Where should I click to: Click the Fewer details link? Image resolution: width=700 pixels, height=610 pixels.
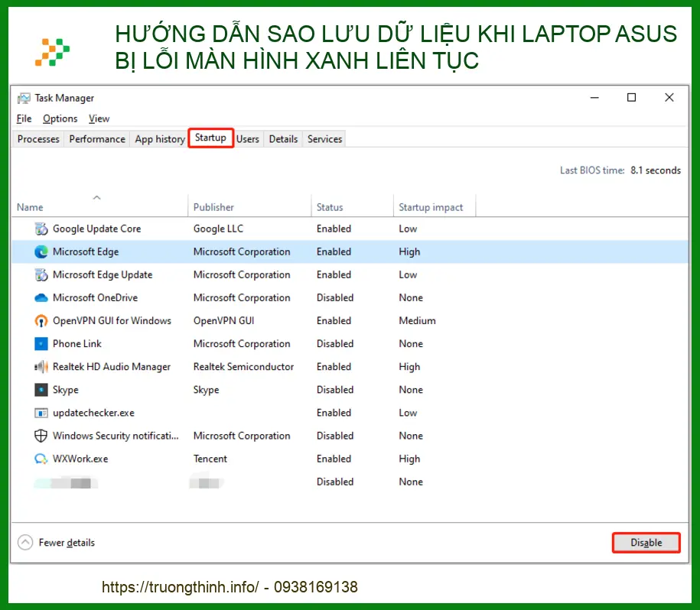(x=67, y=543)
